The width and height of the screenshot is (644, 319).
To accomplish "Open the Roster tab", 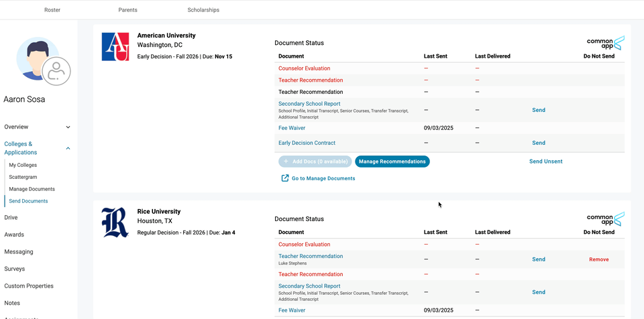I will (52, 10).
